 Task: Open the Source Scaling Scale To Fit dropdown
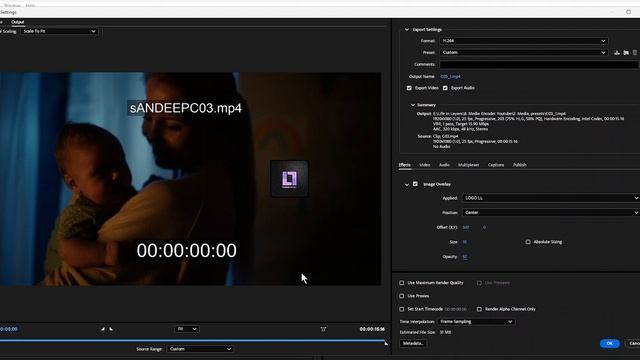pyautogui.click(x=59, y=31)
